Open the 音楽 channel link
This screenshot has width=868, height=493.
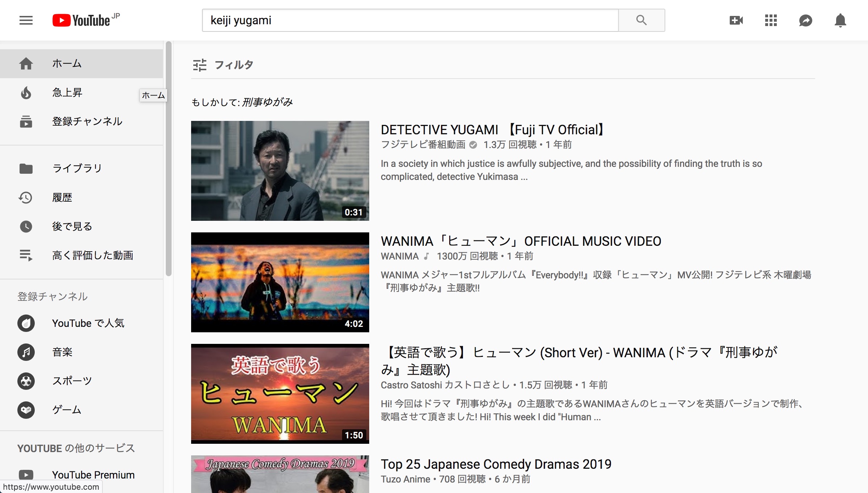[81, 352]
